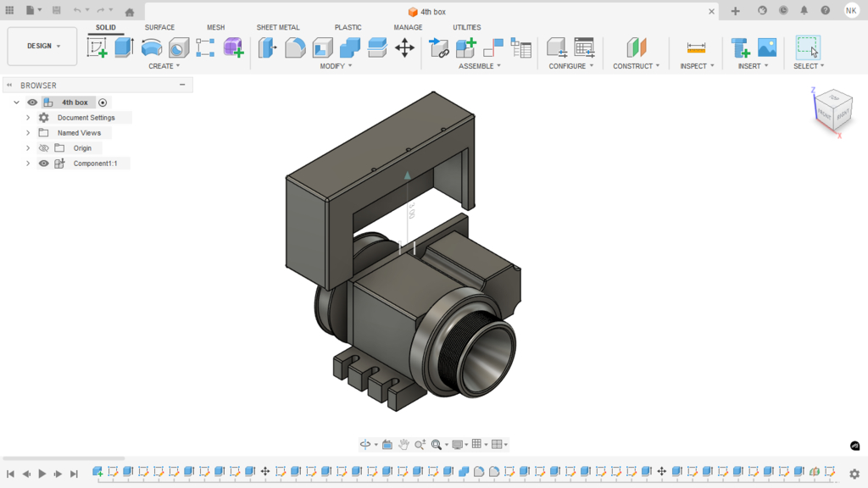Select the Hole tool icon

tap(179, 47)
